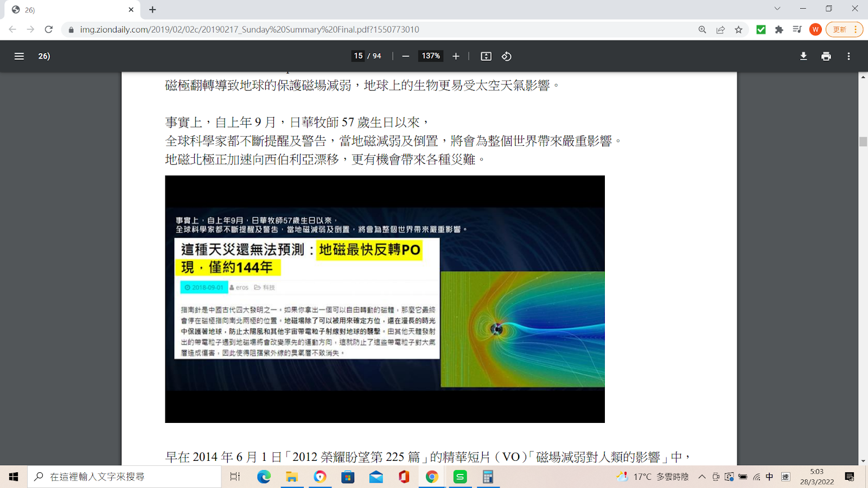Open the green checkmark extension
Viewport: 868px width, 488px height.
761,30
